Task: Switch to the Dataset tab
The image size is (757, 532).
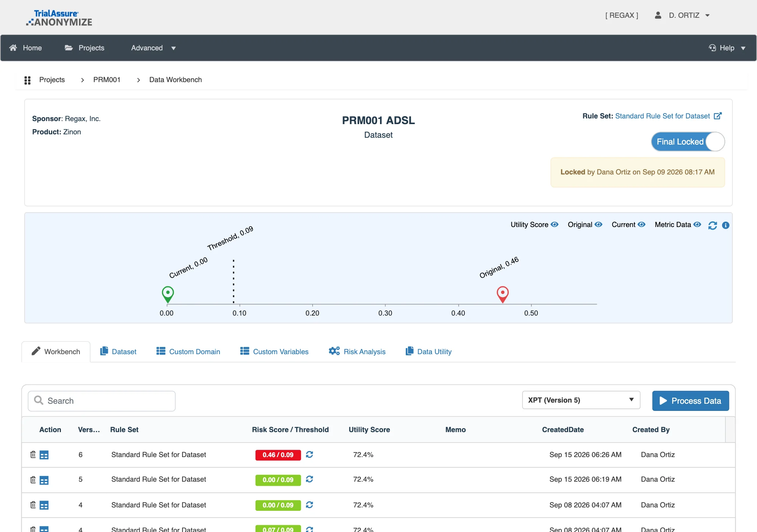Action: [x=118, y=352]
